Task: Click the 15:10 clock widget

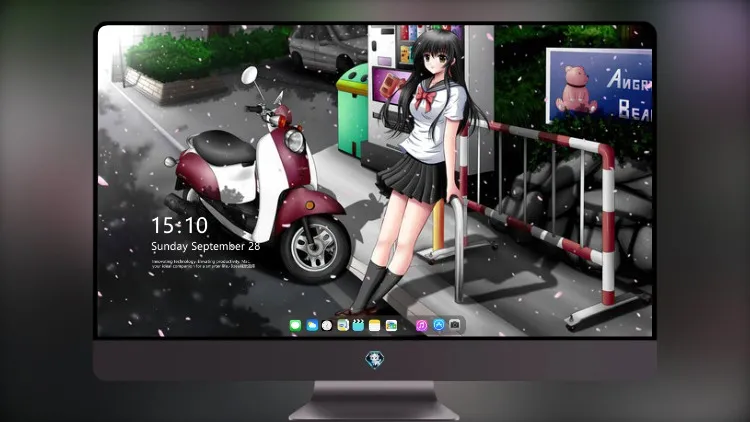Action: (x=179, y=225)
